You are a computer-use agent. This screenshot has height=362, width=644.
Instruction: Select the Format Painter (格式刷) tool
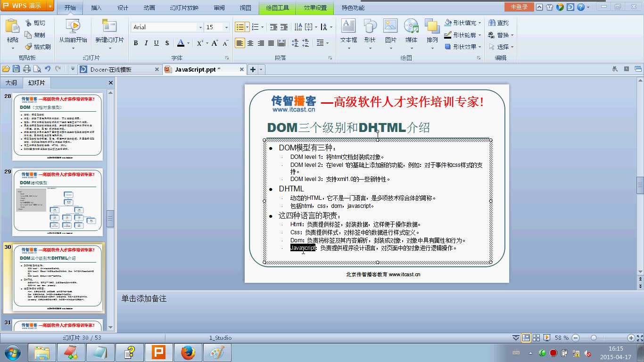pos(28,47)
